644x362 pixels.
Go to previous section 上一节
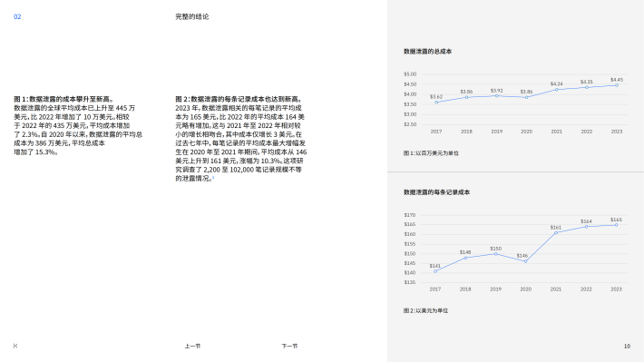point(192,346)
